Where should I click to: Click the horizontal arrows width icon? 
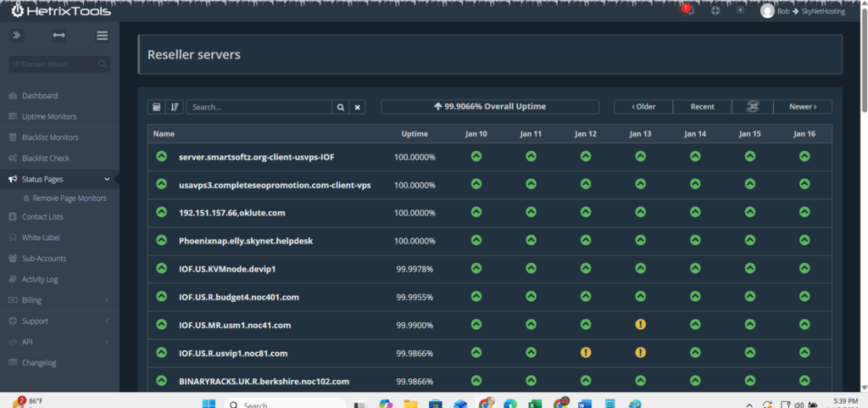pyautogui.click(x=59, y=36)
